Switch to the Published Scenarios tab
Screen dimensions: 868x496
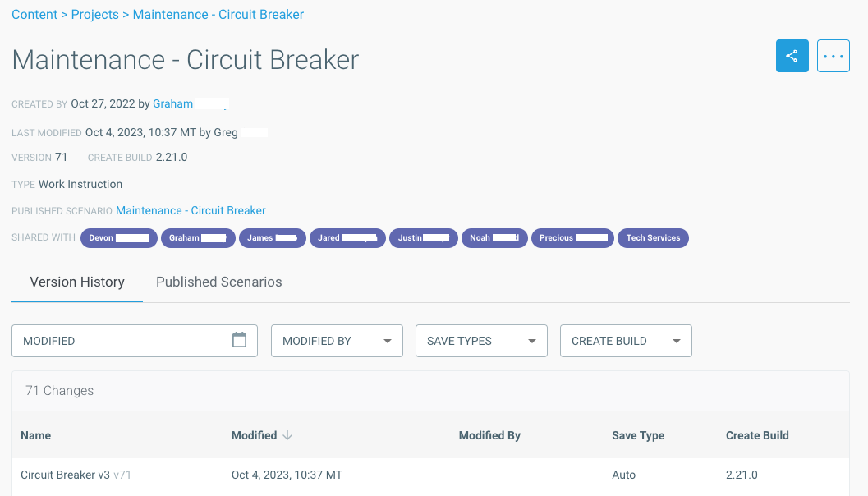218,282
